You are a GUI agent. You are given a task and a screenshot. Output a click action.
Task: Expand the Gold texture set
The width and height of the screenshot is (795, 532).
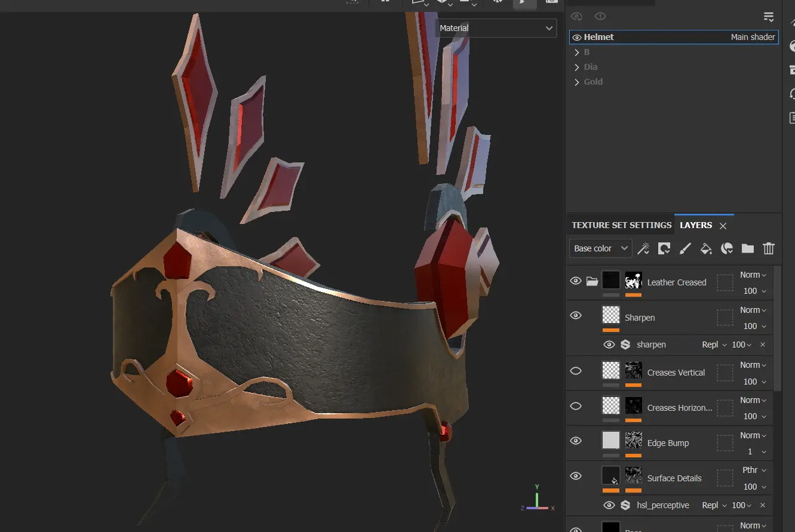(x=577, y=82)
